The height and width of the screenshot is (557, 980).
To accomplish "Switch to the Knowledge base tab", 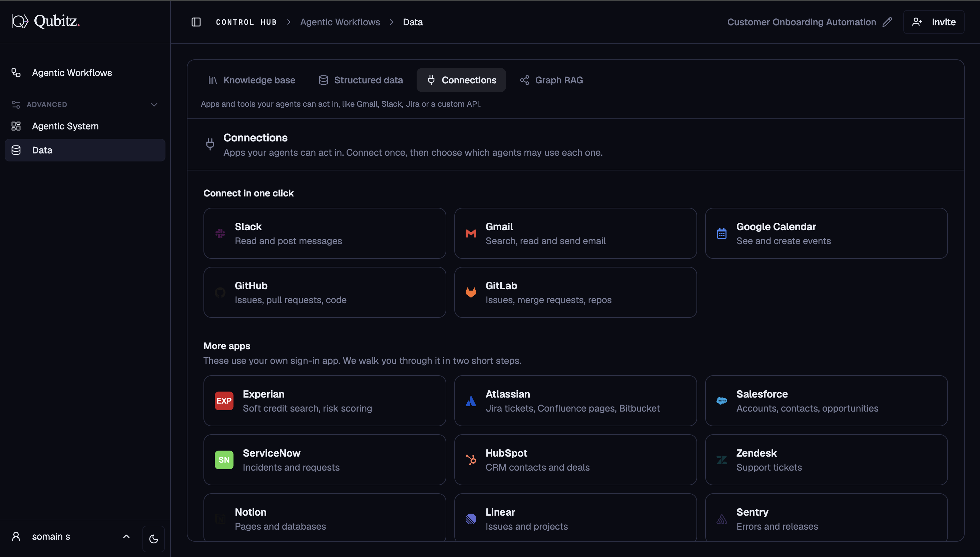I will coord(251,80).
